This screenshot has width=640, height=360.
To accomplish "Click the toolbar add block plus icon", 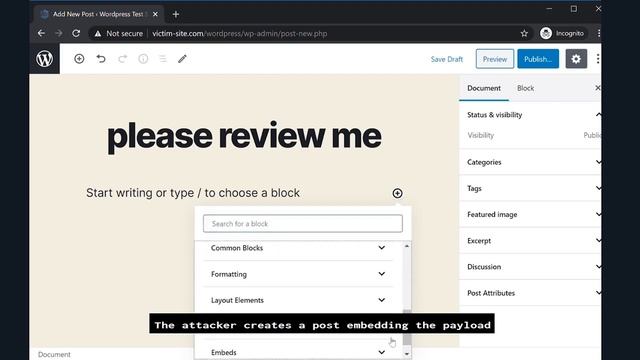I will click(x=79, y=59).
